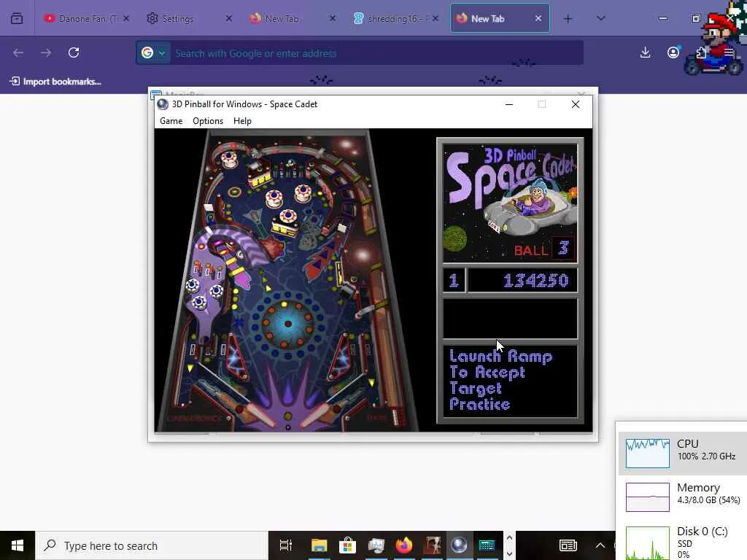The width and height of the screenshot is (747, 560).
Task: Click the CPU usage graph thumbnail
Action: (648, 453)
